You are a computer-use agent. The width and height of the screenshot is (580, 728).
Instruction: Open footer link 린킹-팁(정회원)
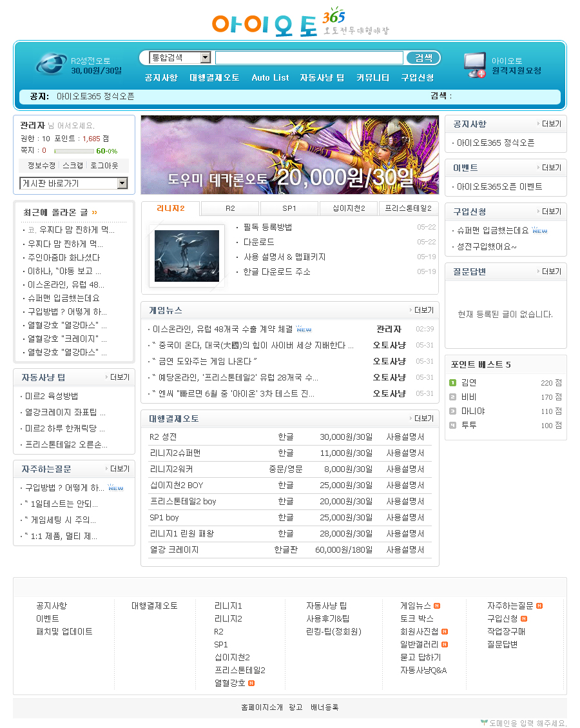point(334,631)
